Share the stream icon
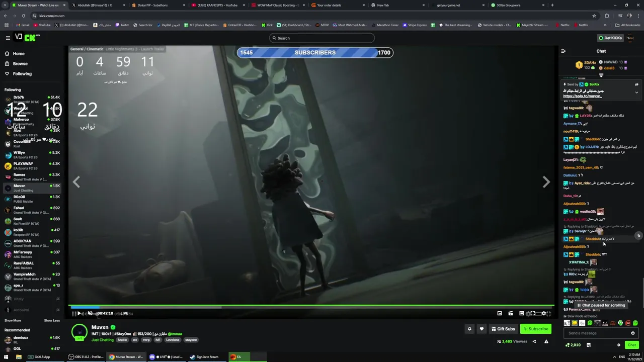 [534, 341]
